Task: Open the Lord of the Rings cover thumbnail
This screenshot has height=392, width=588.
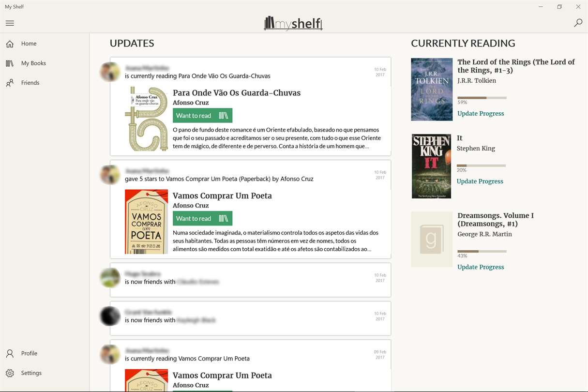Action: [x=432, y=90]
